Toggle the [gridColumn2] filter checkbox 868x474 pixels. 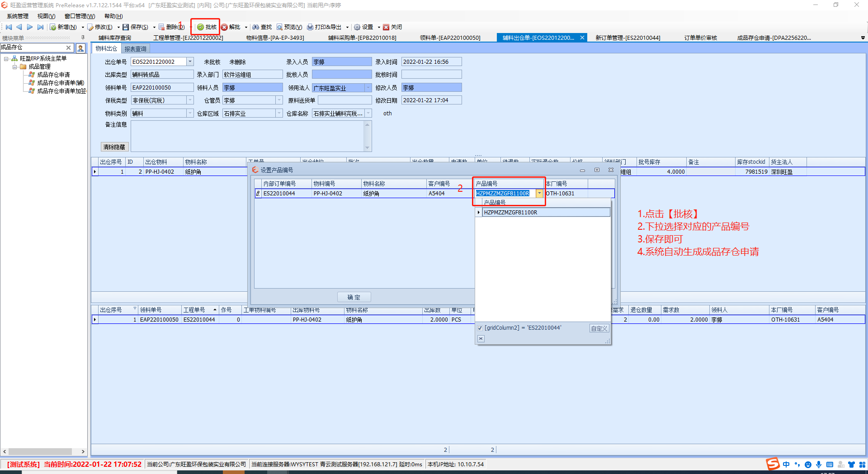click(480, 328)
